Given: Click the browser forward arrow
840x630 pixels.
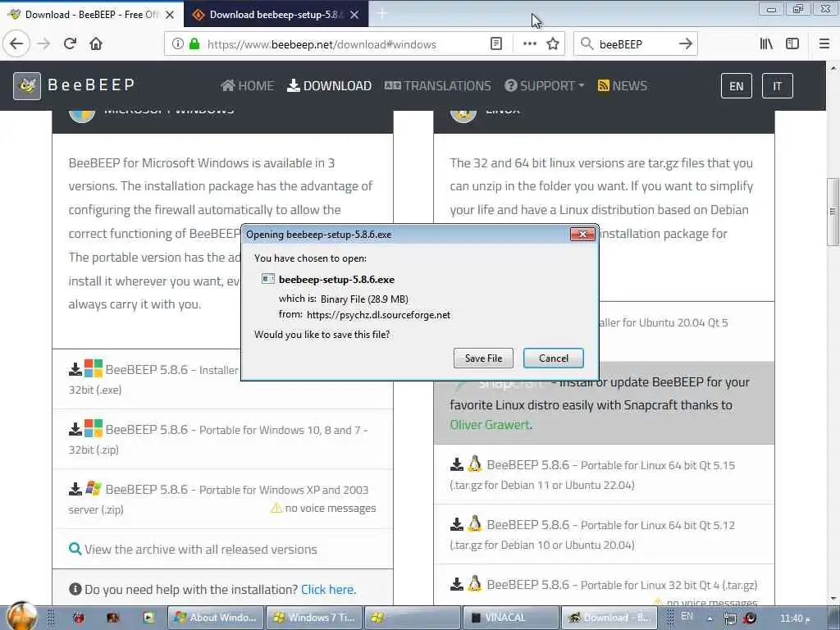Looking at the screenshot, I should point(44,43).
